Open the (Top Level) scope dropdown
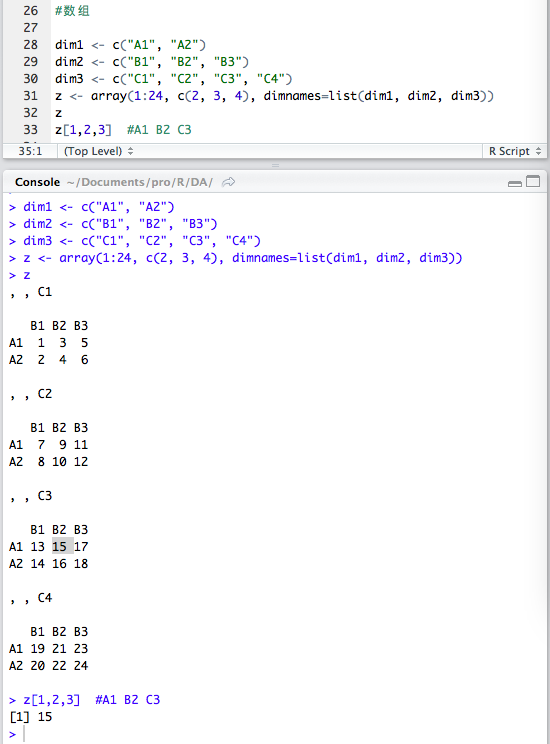The image size is (550, 744). point(99,151)
